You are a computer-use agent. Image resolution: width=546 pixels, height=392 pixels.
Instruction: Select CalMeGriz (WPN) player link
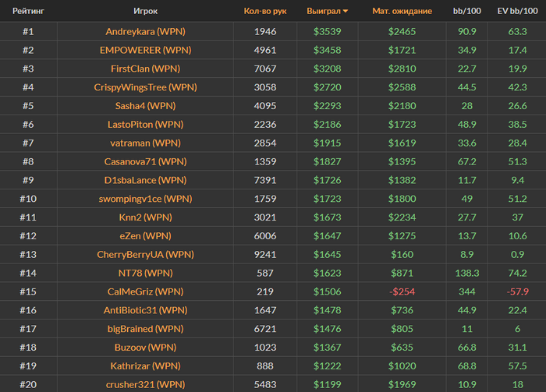pyautogui.click(x=145, y=291)
